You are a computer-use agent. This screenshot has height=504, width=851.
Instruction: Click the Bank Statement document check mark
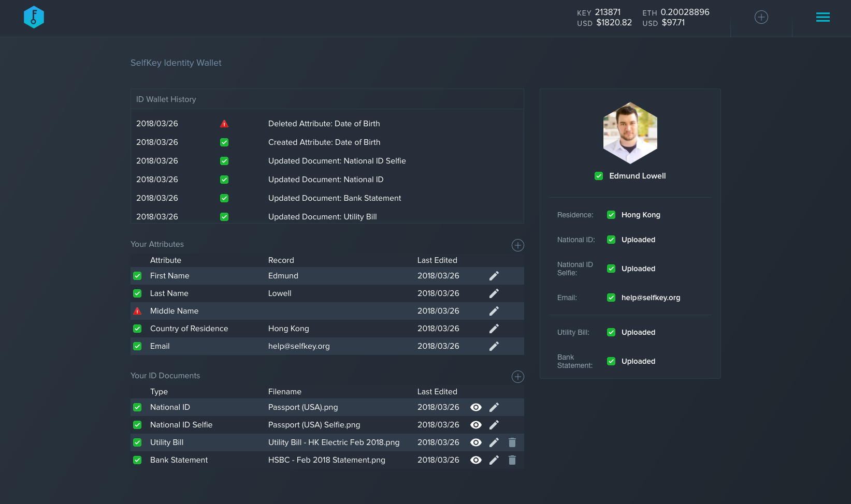tap(137, 460)
